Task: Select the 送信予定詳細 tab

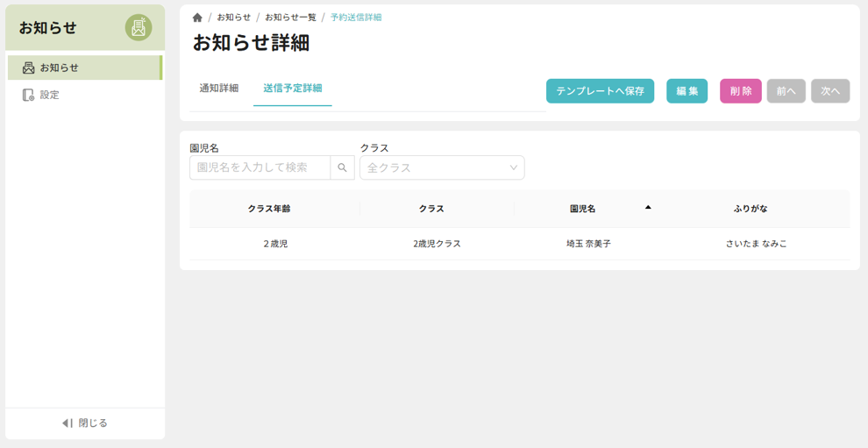Action: pyautogui.click(x=292, y=89)
